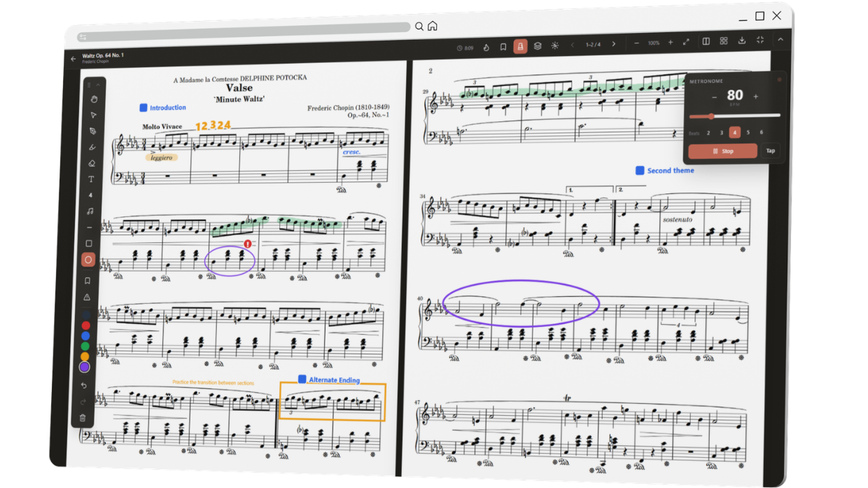Jump to the Alternate Ending marker

pyautogui.click(x=329, y=379)
